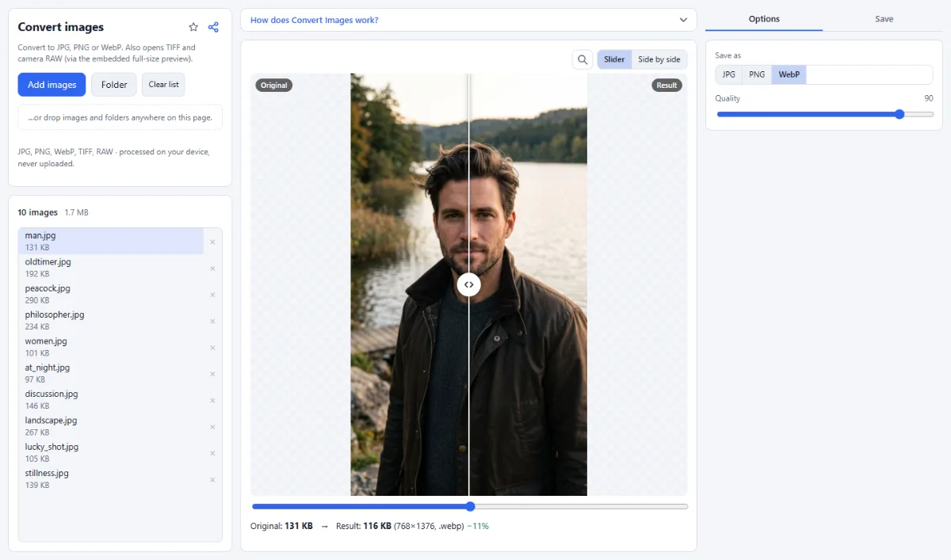This screenshot has height=560, width=951.
Task: Click the Original label badge on preview
Action: coord(274,85)
